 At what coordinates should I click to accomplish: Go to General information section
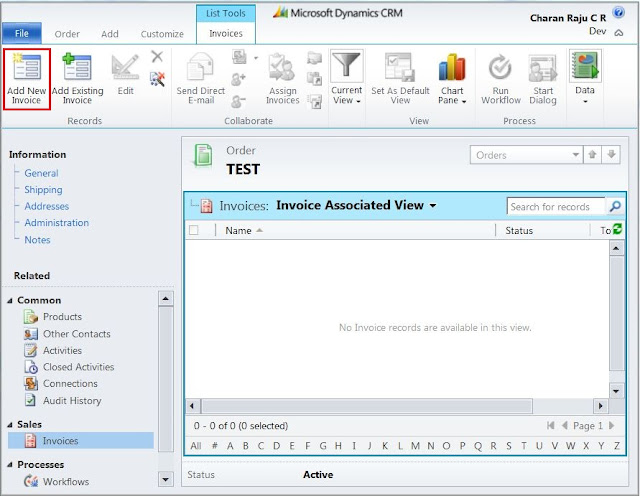(x=41, y=173)
